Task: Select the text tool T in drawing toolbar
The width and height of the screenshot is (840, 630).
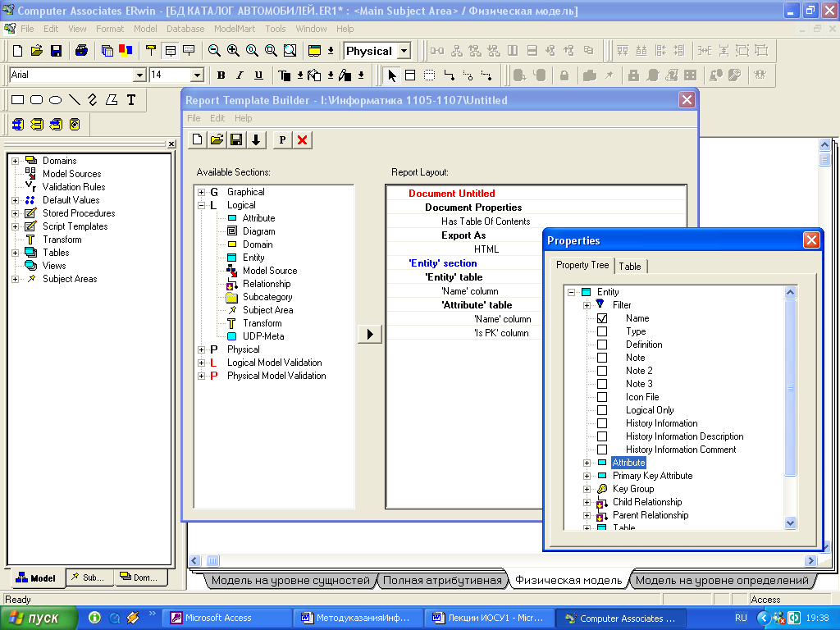Action: pyautogui.click(x=130, y=100)
